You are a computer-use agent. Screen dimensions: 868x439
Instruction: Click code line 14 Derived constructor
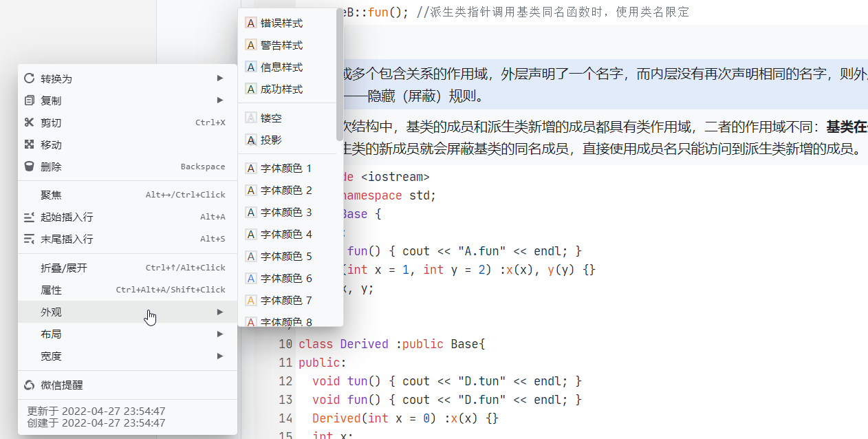tap(405, 418)
